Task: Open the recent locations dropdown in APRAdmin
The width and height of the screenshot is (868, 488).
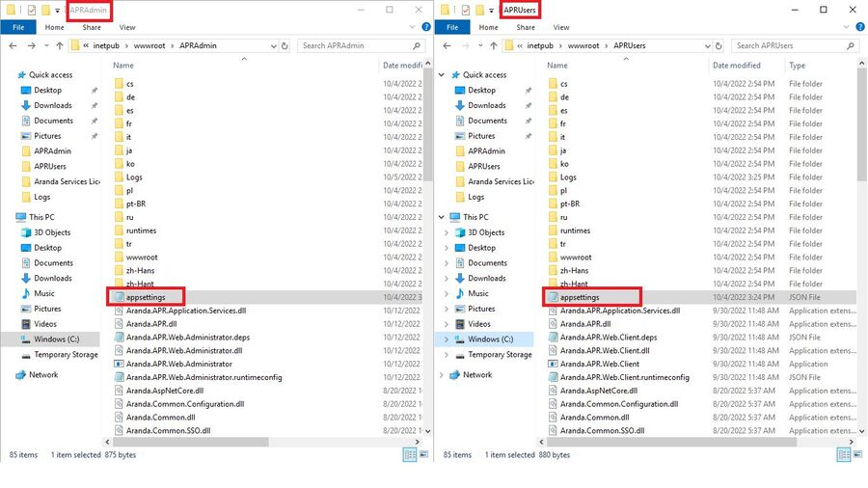Action: [x=46, y=45]
